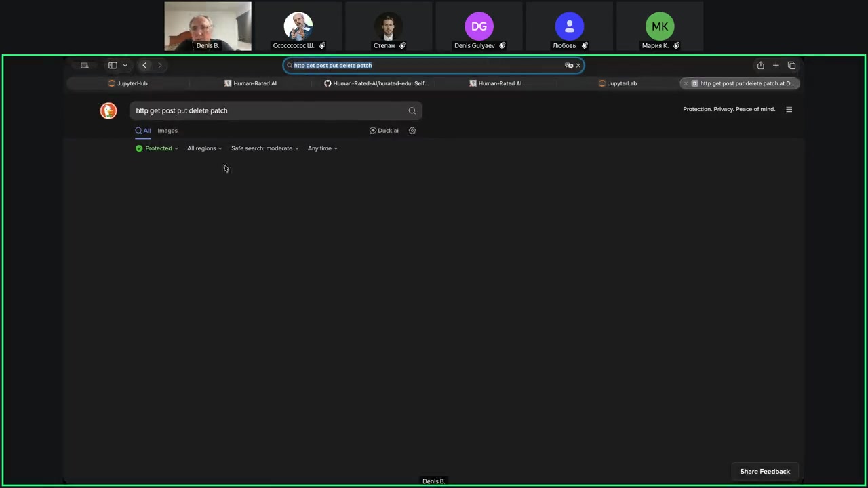Click the DuckDuckGo logo
Viewport: 868px width, 488px height.
coord(108,110)
